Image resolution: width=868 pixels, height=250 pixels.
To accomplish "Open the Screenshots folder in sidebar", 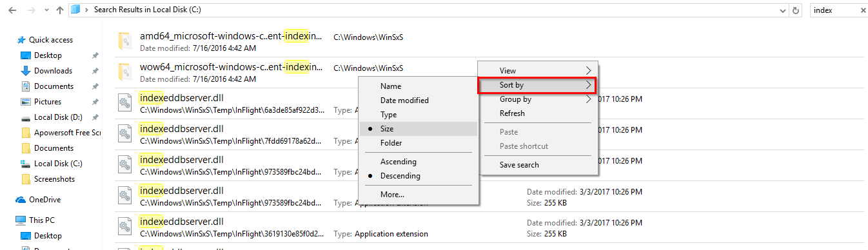I will [x=54, y=179].
